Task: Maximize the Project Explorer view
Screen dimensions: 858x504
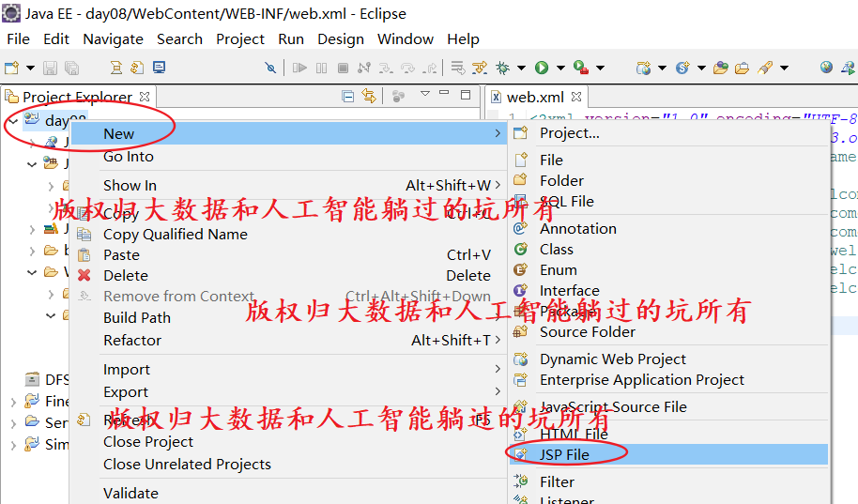Action: [x=466, y=95]
